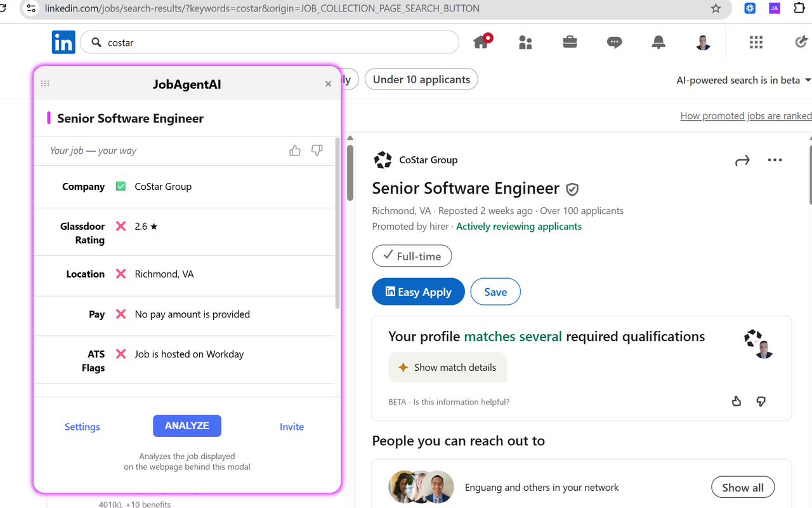Click the search magnifier icon
Viewport: 812px width, 508px height.
[x=96, y=43]
